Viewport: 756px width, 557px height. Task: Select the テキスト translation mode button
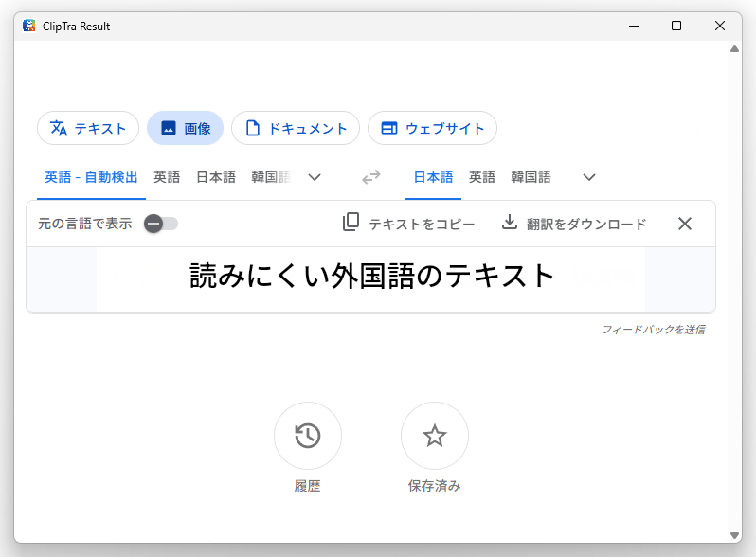point(88,128)
